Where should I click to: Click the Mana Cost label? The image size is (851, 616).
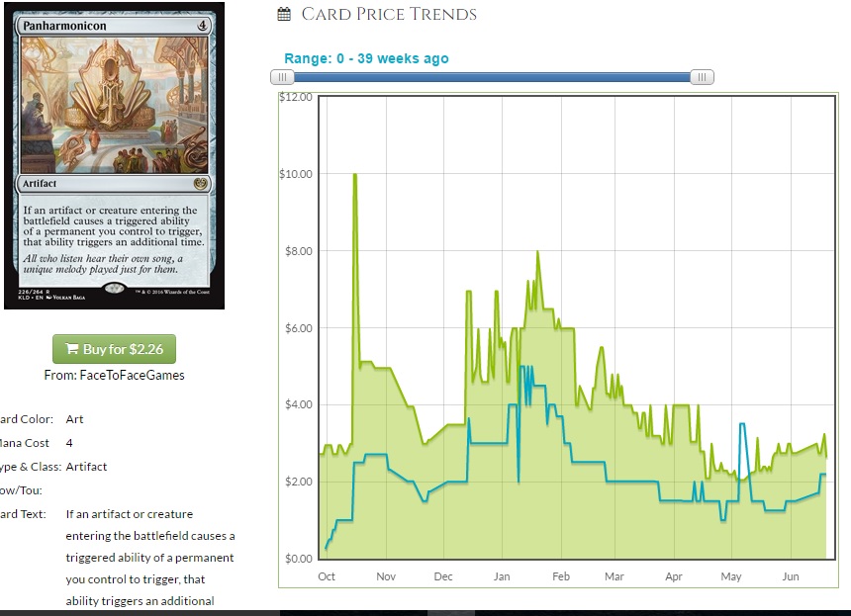click(25, 443)
